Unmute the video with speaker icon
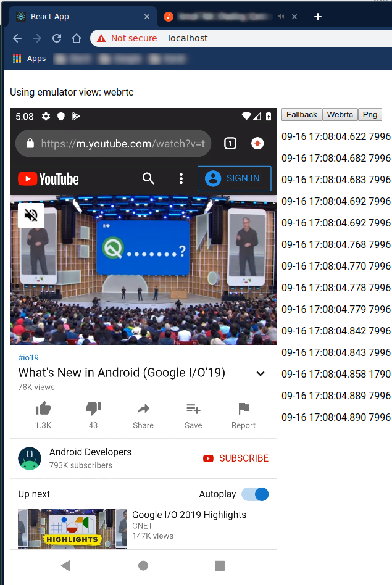 pyautogui.click(x=31, y=215)
